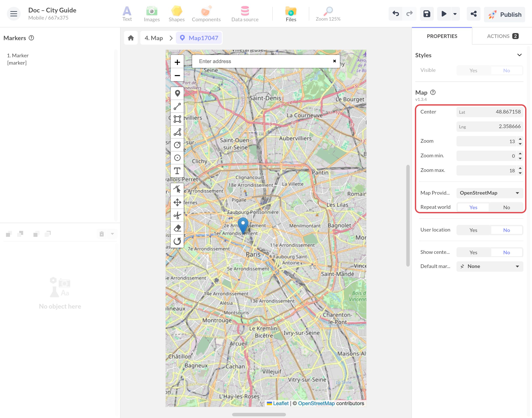Click the share icon
Image resolution: width=532 pixels, height=418 pixels.
(x=473, y=14)
